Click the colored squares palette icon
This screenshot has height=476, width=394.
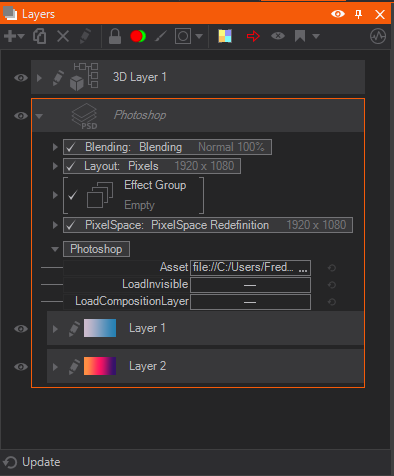pos(225,36)
